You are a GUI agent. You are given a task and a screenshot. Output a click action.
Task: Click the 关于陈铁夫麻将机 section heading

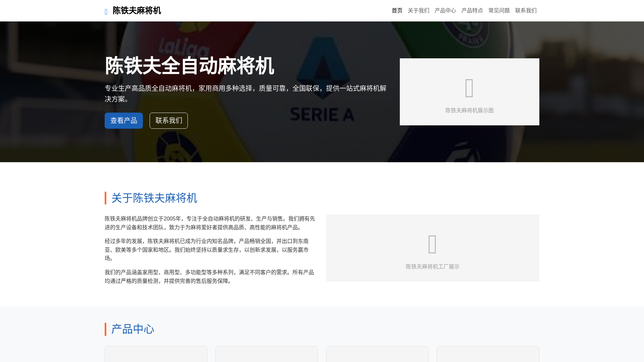tap(154, 198)
